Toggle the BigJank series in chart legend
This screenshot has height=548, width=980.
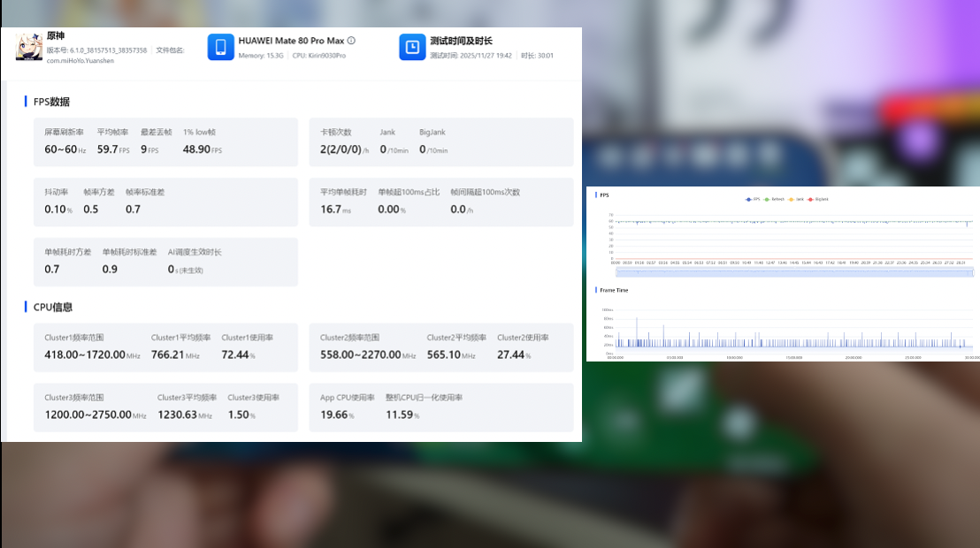click(x=818, y=200)
